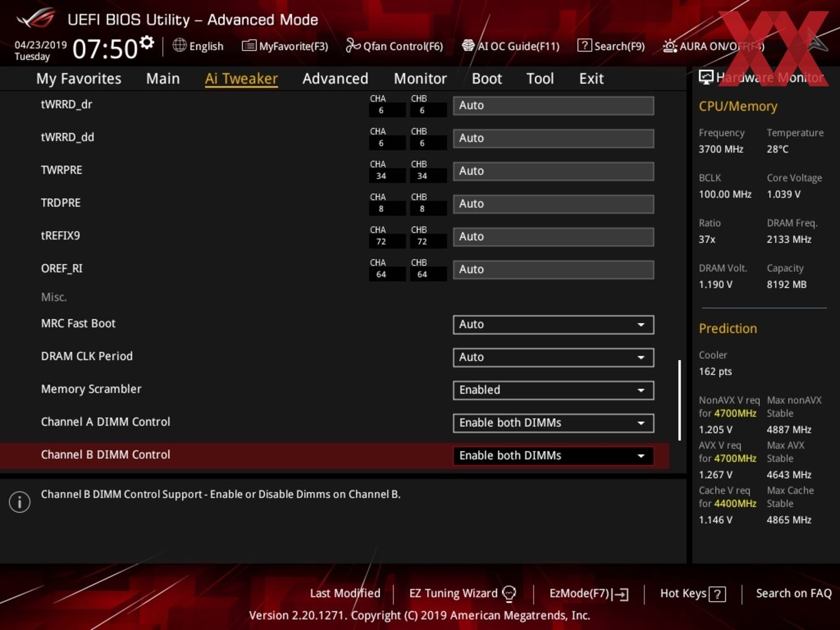Switch to the Boot tab
Image resolution: width=840 pixels, height=630 pixels.
click(487, 78)
